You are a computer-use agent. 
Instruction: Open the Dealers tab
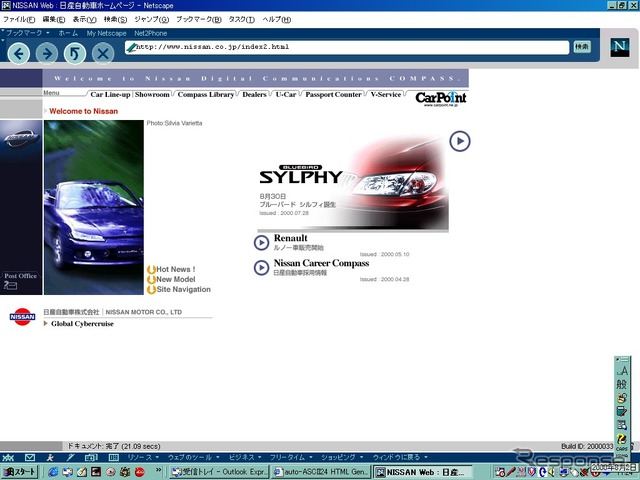[254, 94]
